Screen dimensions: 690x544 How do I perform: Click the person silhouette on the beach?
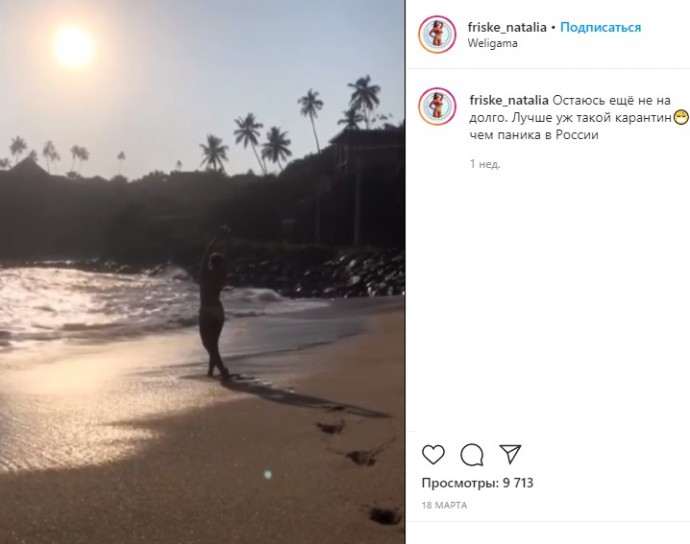coord(214,302)
